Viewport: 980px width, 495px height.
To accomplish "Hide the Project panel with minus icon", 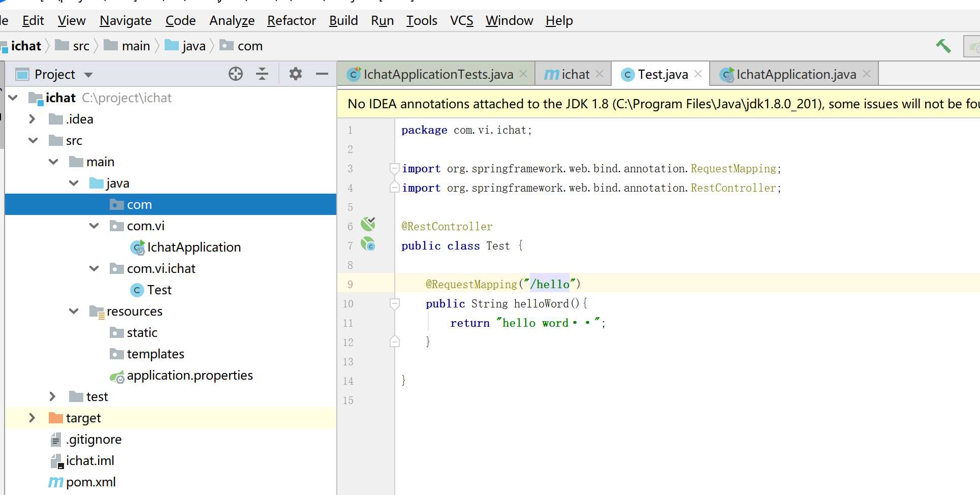I will 322,74.
